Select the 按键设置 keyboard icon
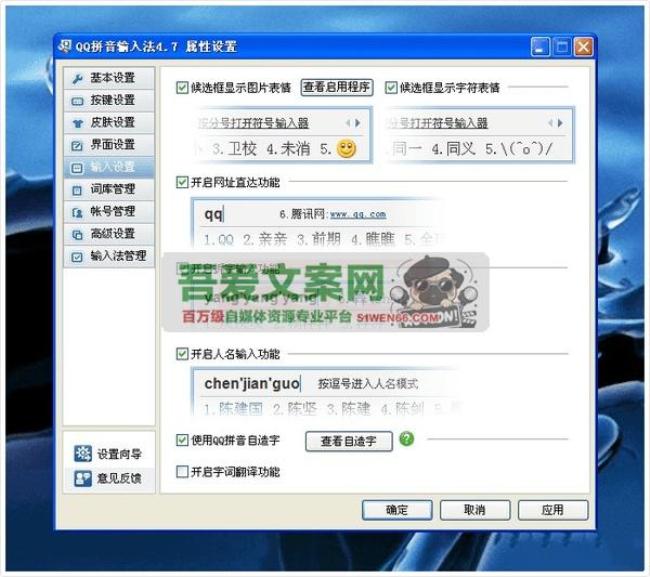The width and height of the screenshot is (650, 577). pyautogui.click(x=78, y=100)
